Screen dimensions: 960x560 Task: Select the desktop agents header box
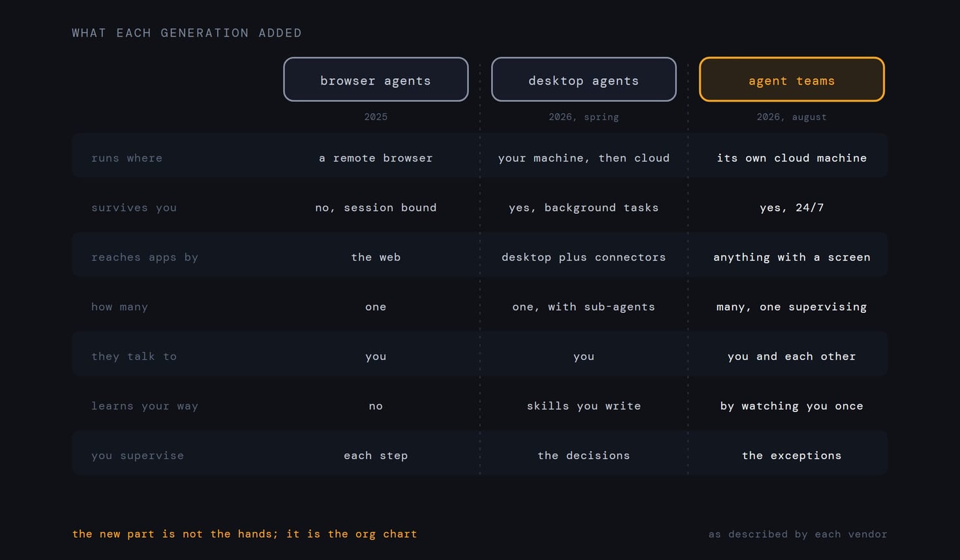(x=584, y=80)
